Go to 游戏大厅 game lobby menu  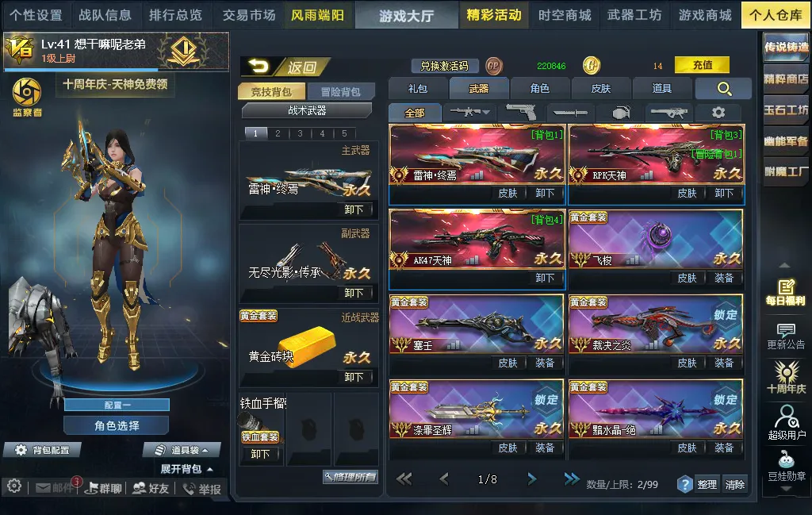click(407, 16)
